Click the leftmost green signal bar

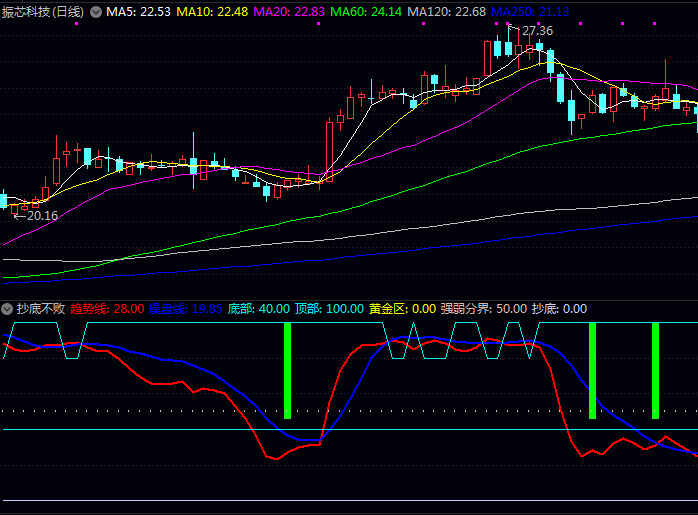point(287,370)
